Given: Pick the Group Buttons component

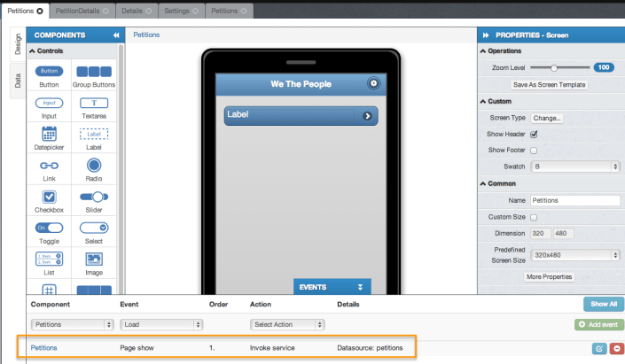Looking at the screenshot, I should (x=93, y=71).
